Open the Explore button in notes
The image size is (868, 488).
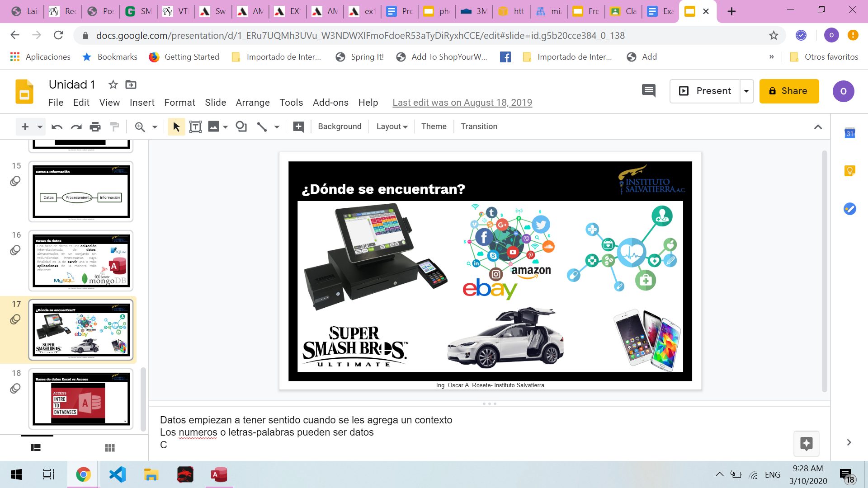pos(806,443)
